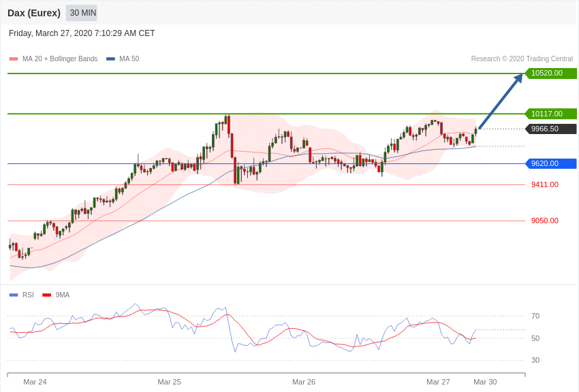The image size is (579, 392).
Task: Click the Mar 25 date axis label
Action: pos(170,382)
